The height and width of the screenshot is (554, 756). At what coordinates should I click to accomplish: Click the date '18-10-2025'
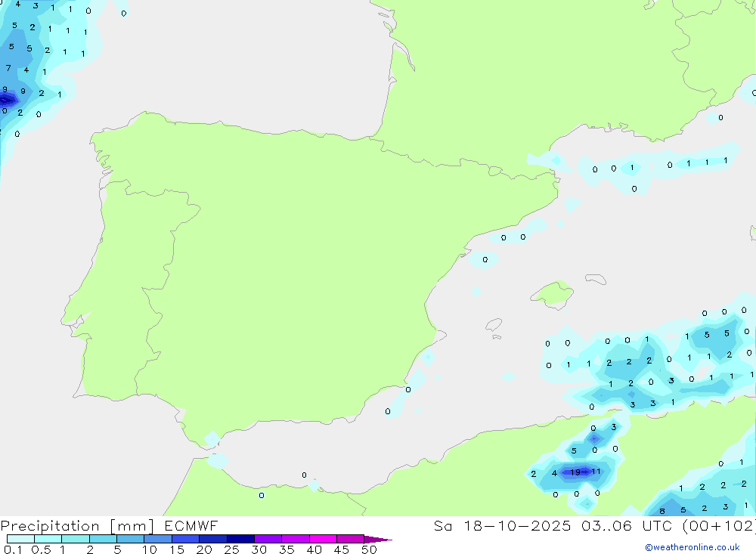tap(517, 525)
